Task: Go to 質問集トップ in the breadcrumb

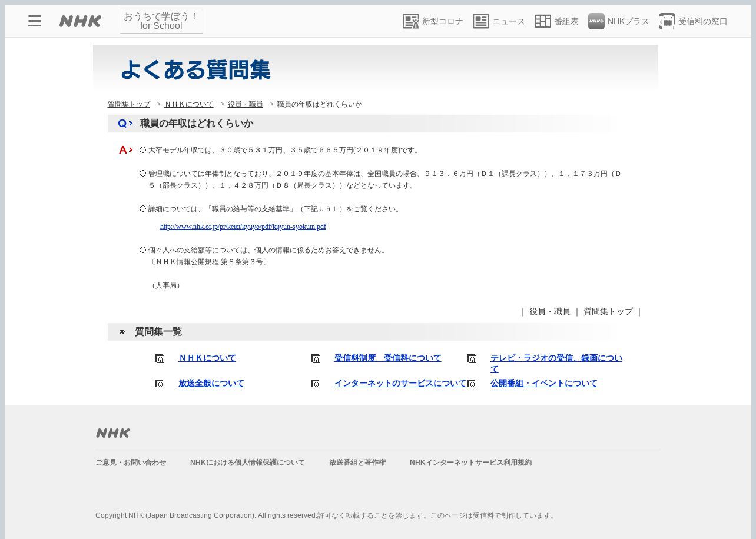Action: pyautogui.click(x=129, y=104)
